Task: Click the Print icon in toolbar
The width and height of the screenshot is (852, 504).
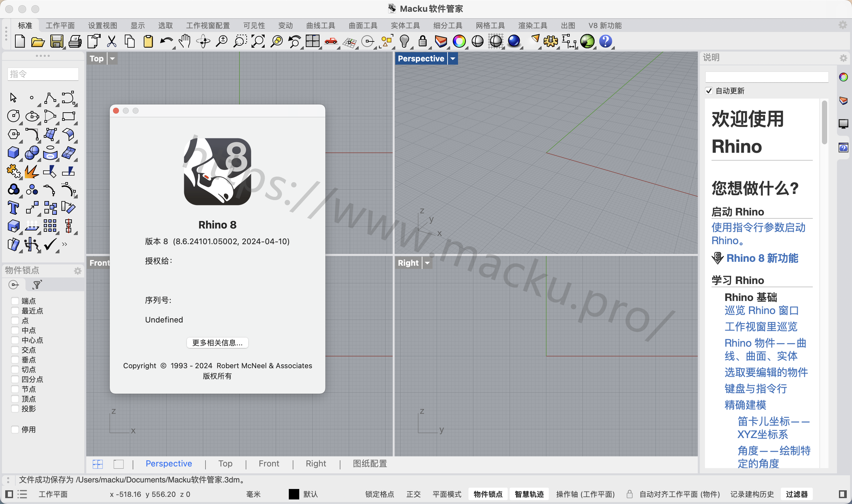Action: click(75, 41)
